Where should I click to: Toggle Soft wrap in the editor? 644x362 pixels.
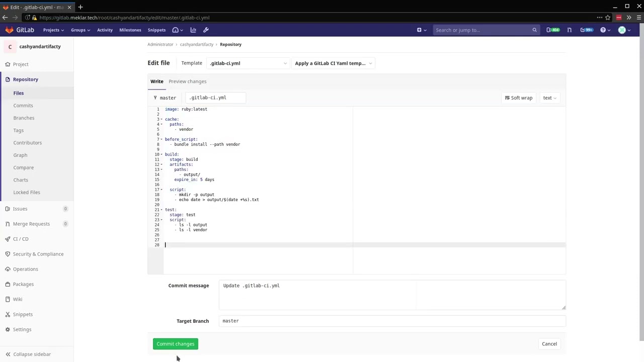point(518,98)
